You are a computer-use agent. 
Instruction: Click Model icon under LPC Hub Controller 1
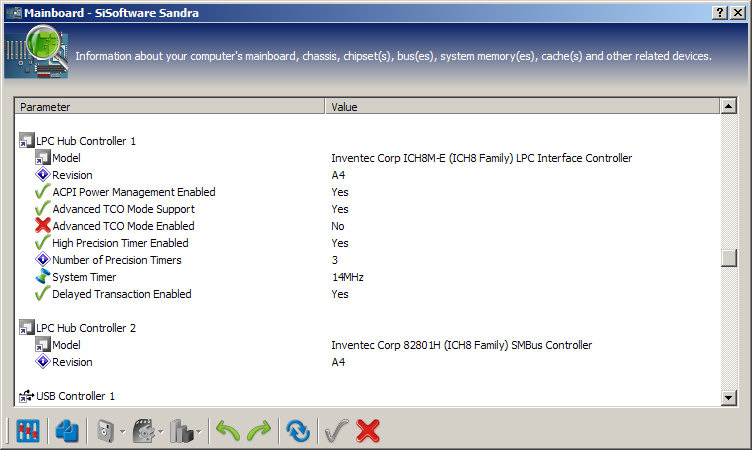[43, 157]
